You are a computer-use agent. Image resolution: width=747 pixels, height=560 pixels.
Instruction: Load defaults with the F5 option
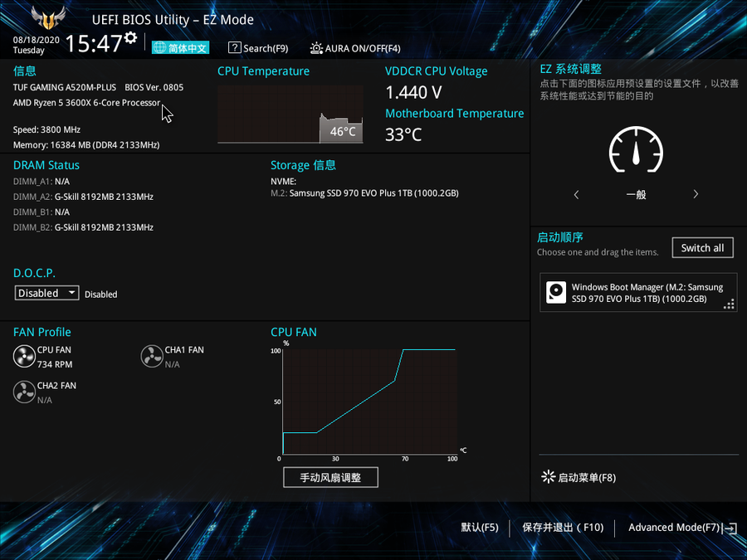(x=479, y=528)
